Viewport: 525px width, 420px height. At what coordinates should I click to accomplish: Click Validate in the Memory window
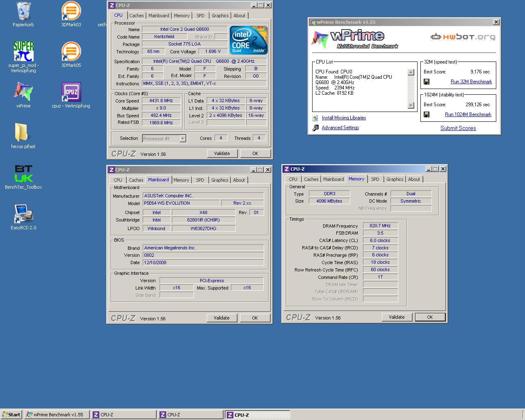(x=397, y=317)
